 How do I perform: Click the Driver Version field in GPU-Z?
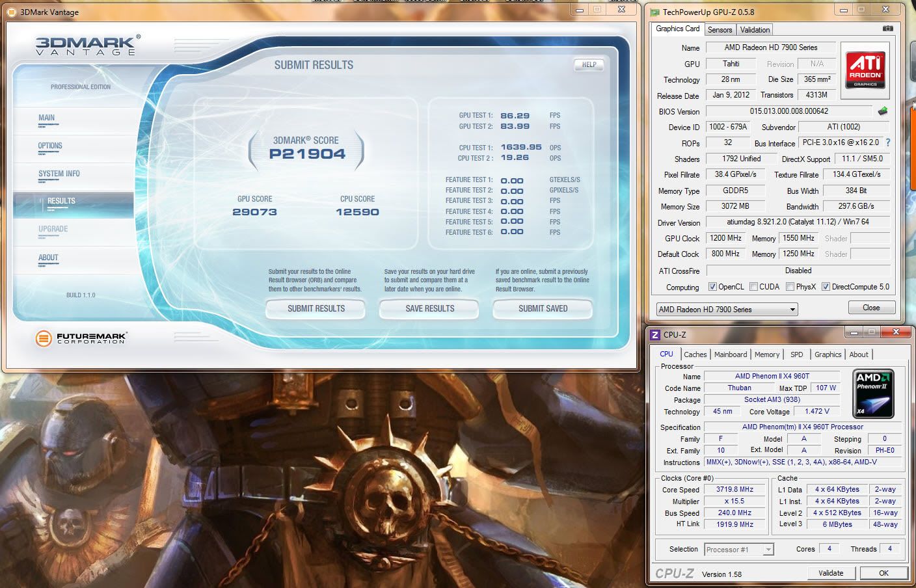[798, 222]
